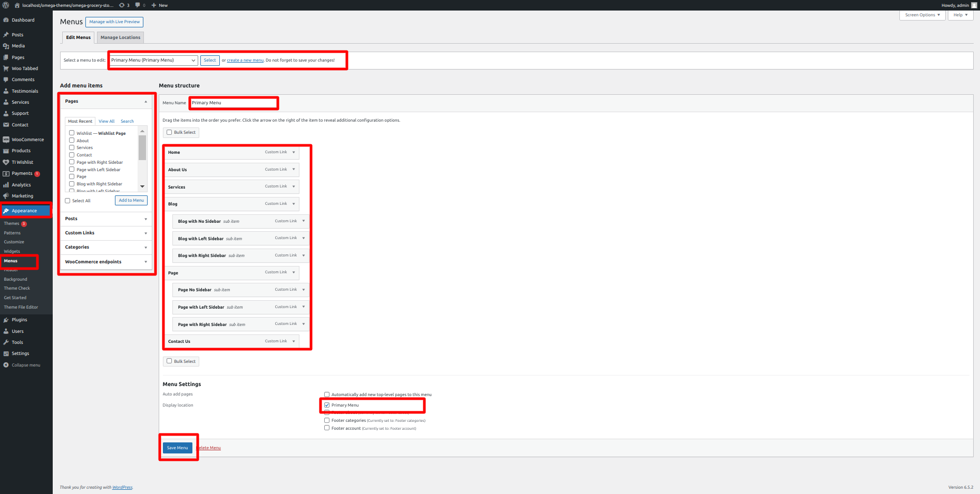Viewport: 980px width, 494px height.
Task: Open the Help dropdown
Action: (x=960, y=15)
